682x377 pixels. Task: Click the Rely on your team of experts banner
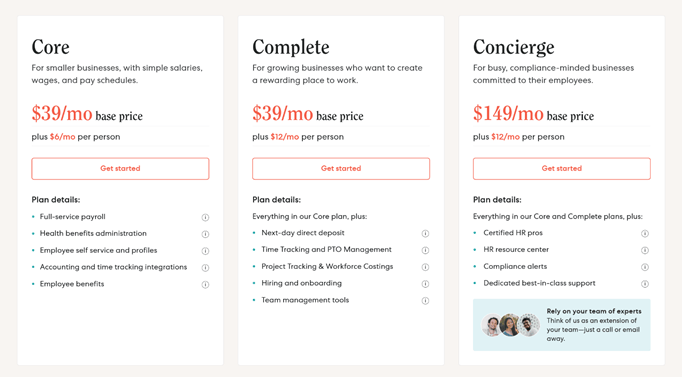[562, 325]
